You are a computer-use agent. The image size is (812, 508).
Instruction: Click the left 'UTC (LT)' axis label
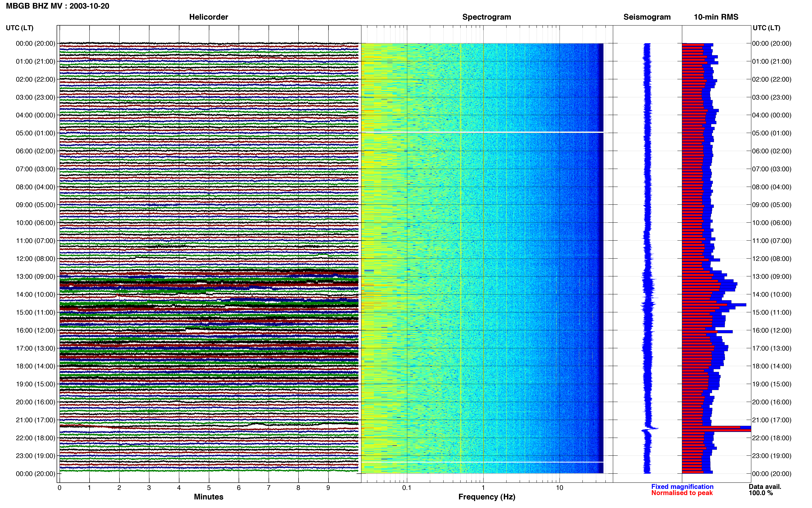click(x=20, y=28)
